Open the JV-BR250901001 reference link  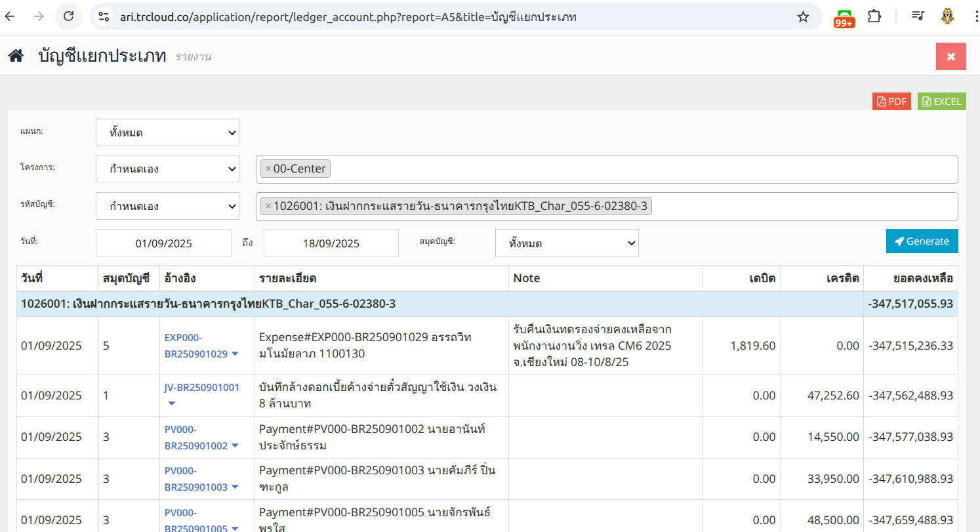201,387
